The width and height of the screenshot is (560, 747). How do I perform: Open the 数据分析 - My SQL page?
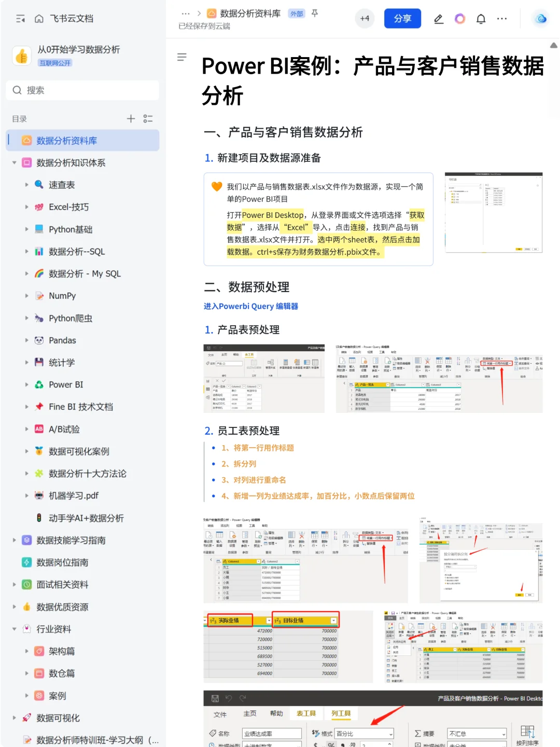tap(85, 273)
